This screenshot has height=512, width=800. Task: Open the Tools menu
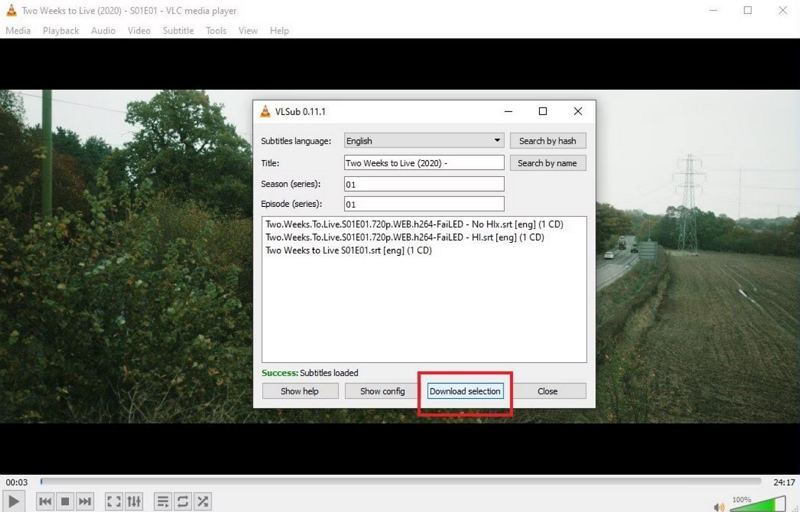[216, 31]
